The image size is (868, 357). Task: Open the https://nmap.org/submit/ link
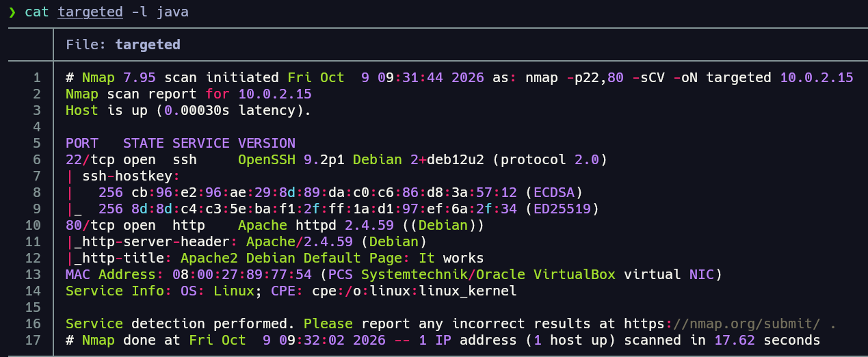722,323
